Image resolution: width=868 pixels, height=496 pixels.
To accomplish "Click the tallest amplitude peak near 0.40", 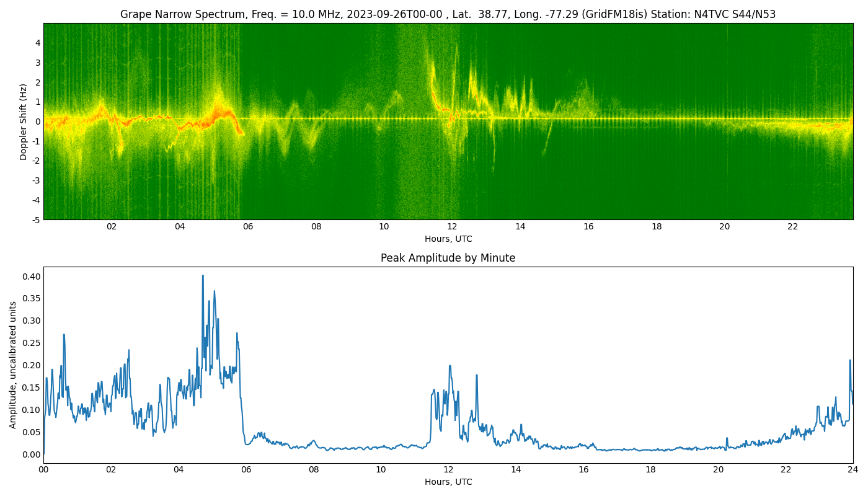I will [203, 277].
